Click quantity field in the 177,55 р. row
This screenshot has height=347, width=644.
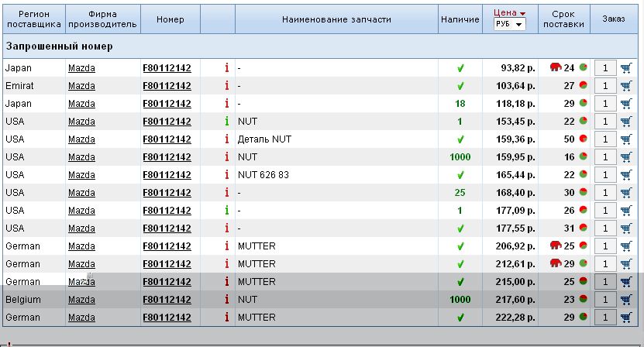[605, 228]
